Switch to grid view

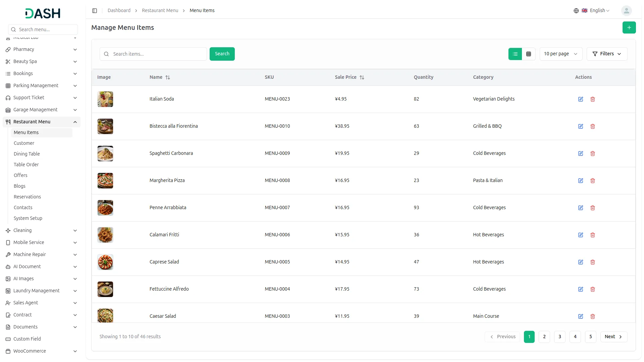529,54
